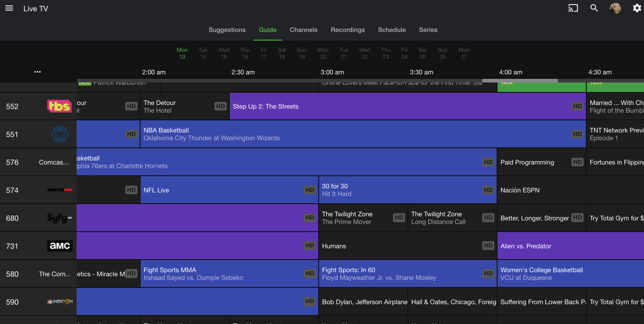
Task: Select channel 580 The Comcast Network header
Action: (38, 274)
